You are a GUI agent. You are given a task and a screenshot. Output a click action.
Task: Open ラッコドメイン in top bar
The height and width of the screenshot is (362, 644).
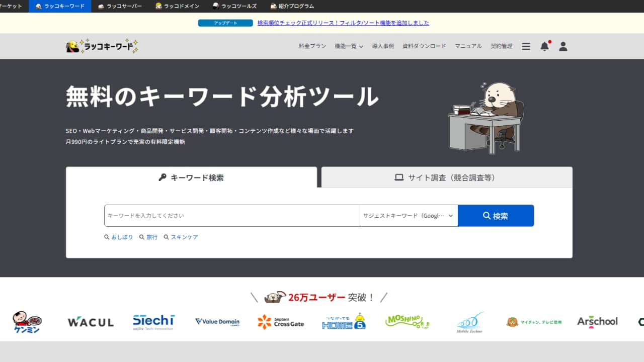pos(178,6)
